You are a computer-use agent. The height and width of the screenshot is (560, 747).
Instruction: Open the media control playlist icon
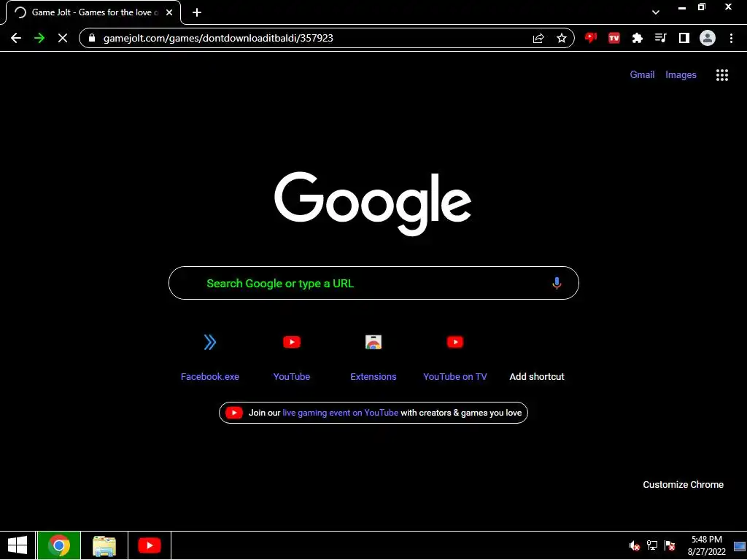coord(661,38)
